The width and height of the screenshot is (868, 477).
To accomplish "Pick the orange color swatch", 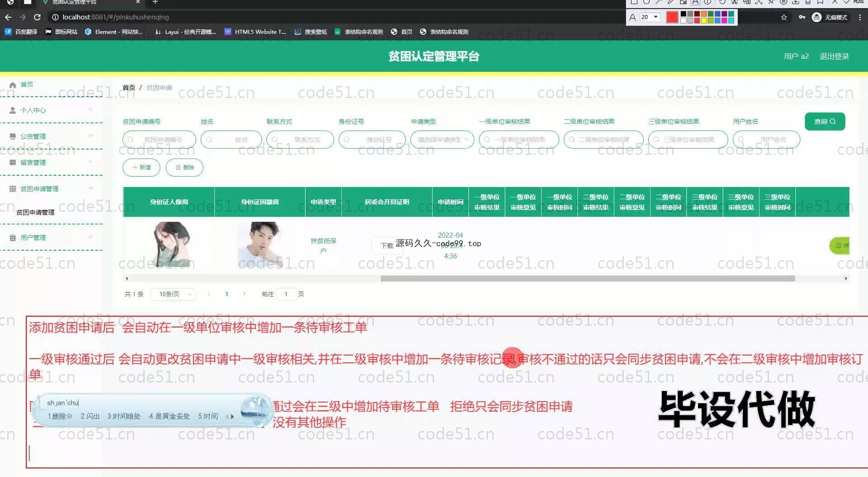I will pos(704,14).
